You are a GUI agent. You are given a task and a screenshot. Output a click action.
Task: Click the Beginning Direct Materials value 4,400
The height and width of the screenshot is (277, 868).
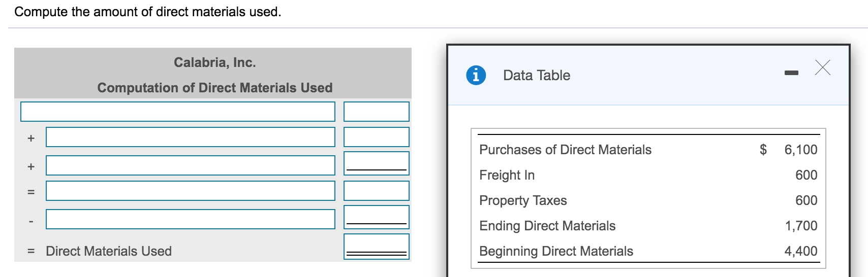point(801,251)
